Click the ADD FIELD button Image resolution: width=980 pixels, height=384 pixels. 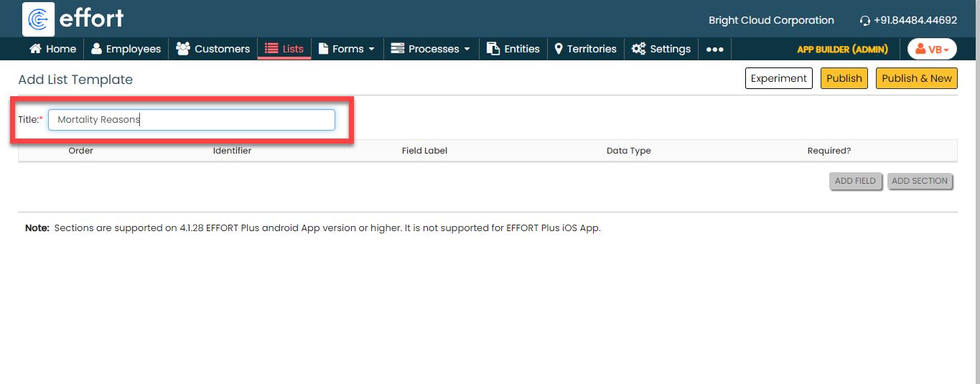(855, 181)
